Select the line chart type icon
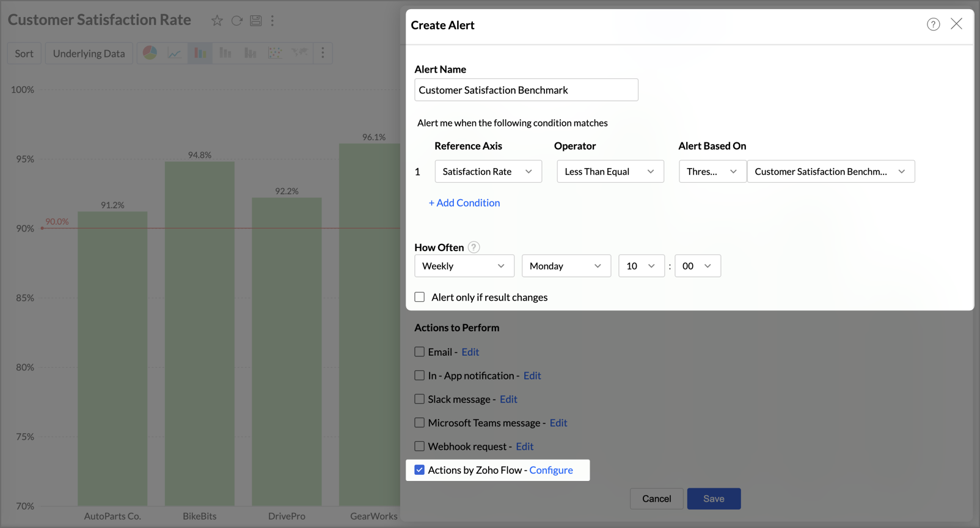 tap(175, 53)
